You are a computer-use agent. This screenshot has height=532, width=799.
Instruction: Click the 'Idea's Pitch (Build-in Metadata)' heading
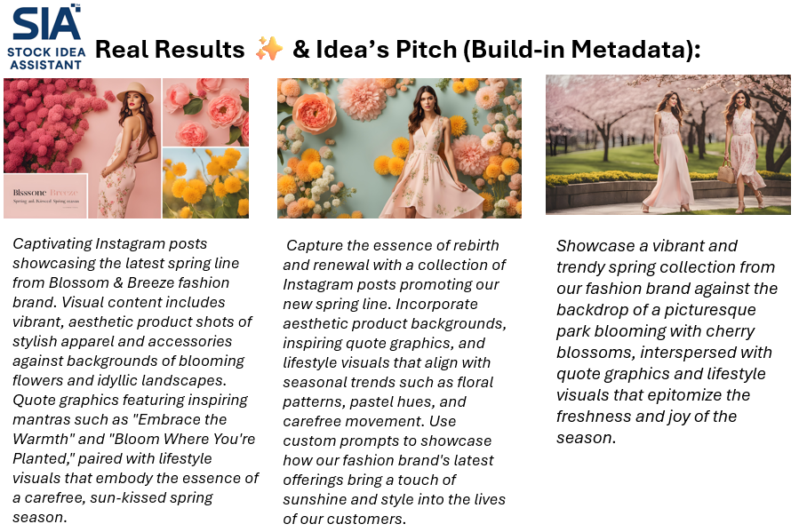496,50
